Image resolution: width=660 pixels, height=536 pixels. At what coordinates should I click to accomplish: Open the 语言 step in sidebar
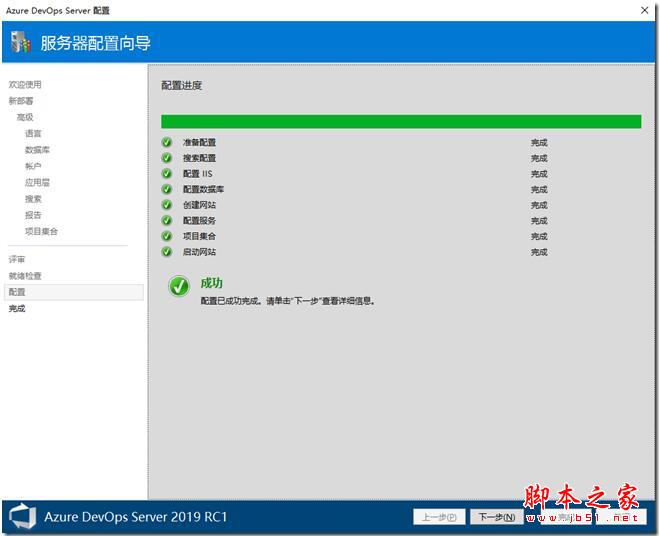33,133
